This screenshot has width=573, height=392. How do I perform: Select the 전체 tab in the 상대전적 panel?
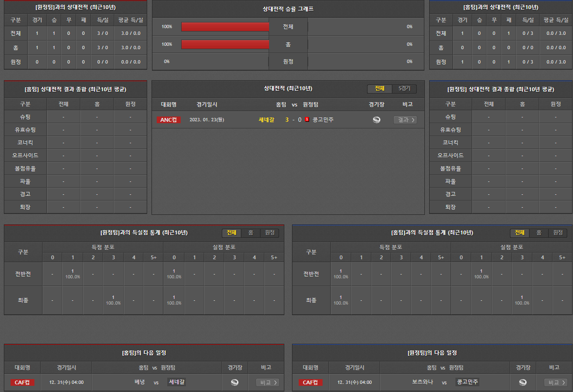tap(379, 89)
